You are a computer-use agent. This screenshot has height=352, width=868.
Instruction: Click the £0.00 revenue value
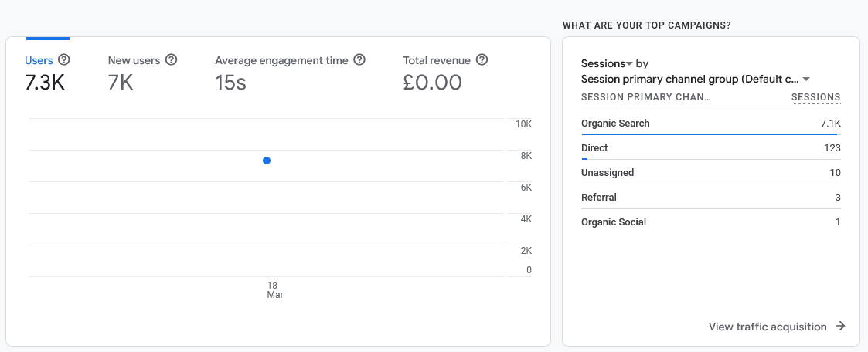pos(432,83)
